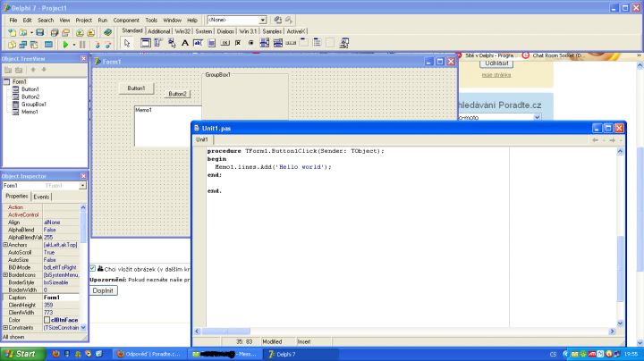Select the CheckBox palette component
Screen dimensions: 644x361
click(238, 43)
